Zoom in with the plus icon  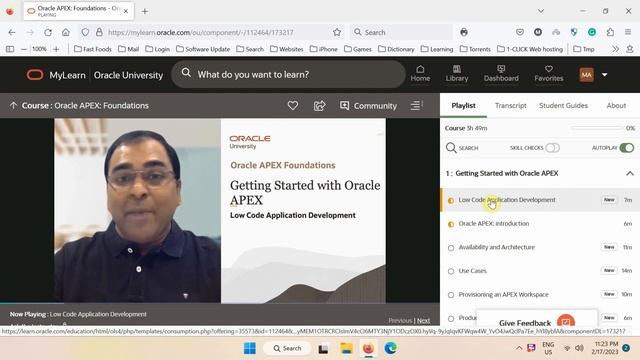coord(56,49)
